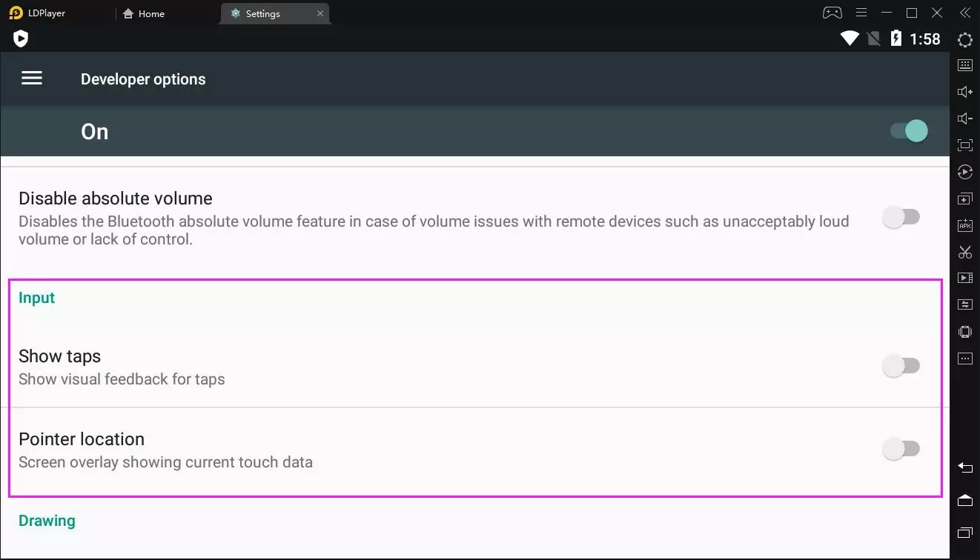Switch to the Home tab
Viewport: 980px width, 560px height.
pyautogui.click(x=145, y=13)
